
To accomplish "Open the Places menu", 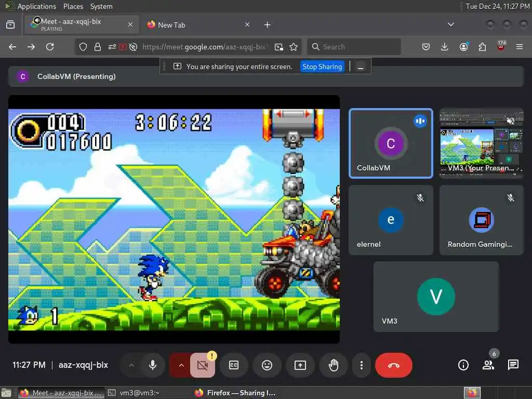I will click(x=73, y=6).
